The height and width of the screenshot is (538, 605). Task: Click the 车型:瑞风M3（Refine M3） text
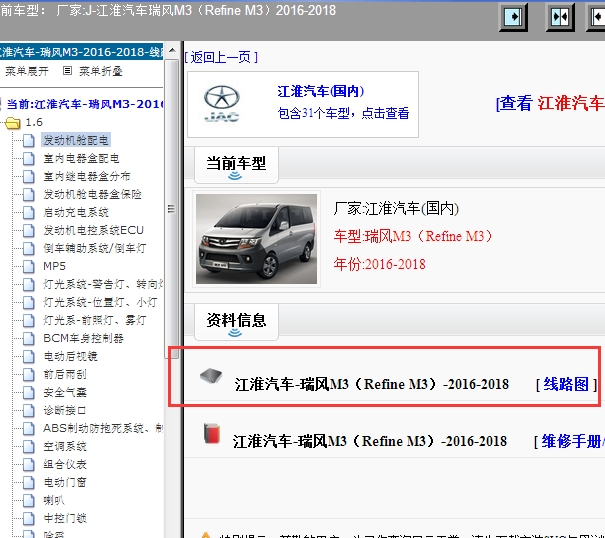tap(413, 236)
